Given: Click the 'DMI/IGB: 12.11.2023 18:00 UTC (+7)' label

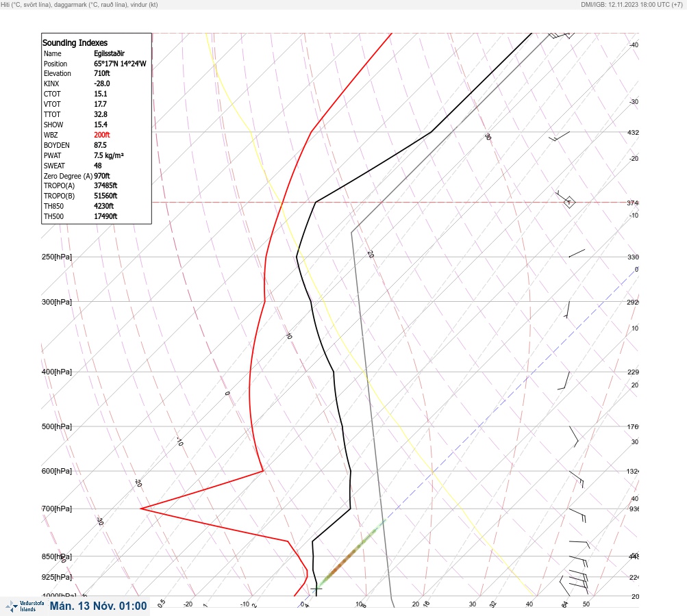Looking at the screenshot, I should coord(632,4).
